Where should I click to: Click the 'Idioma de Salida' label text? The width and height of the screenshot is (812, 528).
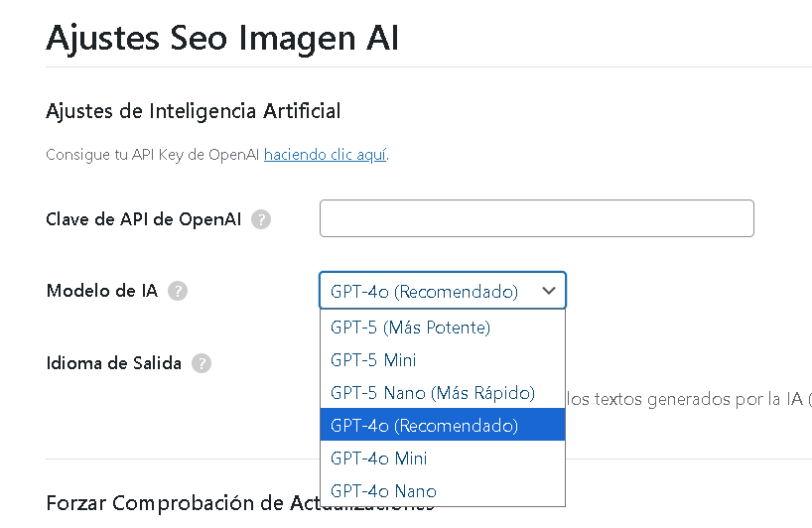(x=113, y=363)
